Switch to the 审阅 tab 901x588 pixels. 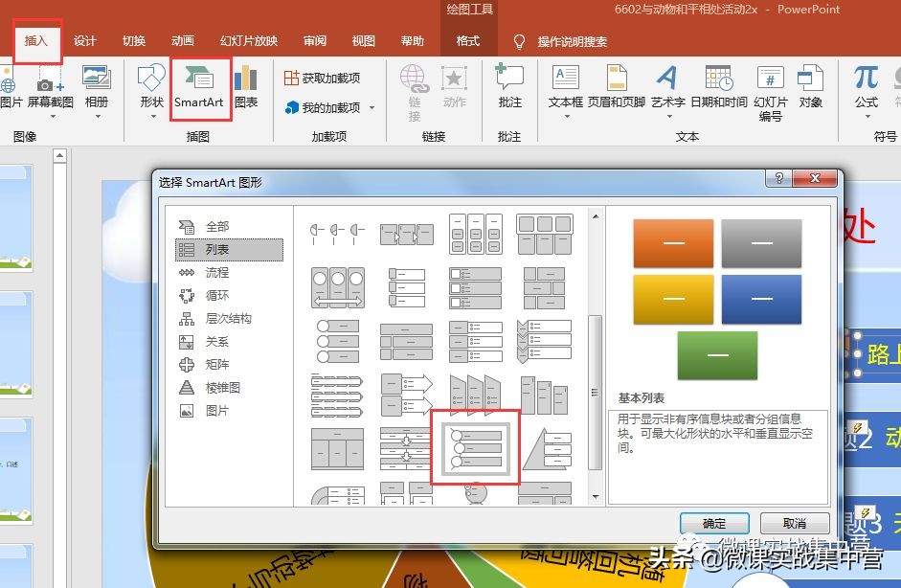pos(315,41)
